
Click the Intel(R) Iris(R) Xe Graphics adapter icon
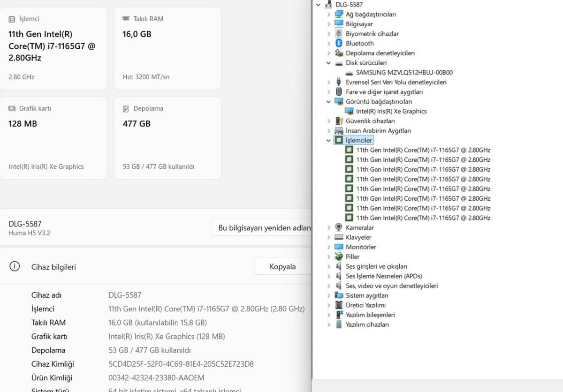(349, 111)
